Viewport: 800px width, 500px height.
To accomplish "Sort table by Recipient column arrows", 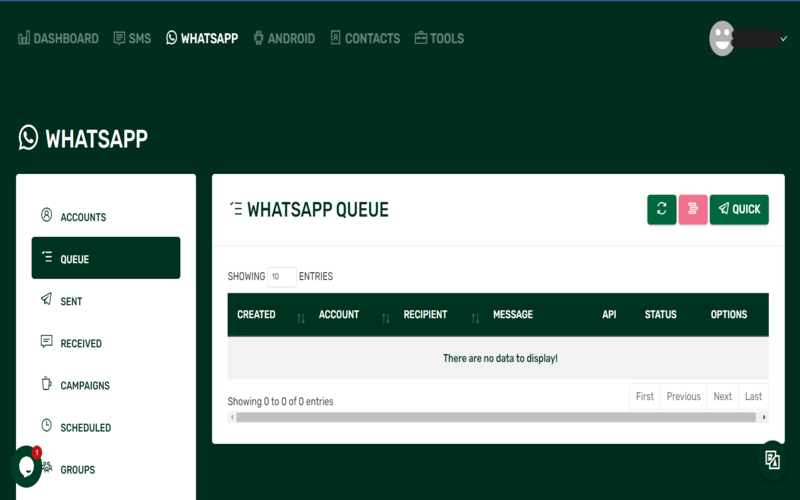I will click(x=475, y=317).
